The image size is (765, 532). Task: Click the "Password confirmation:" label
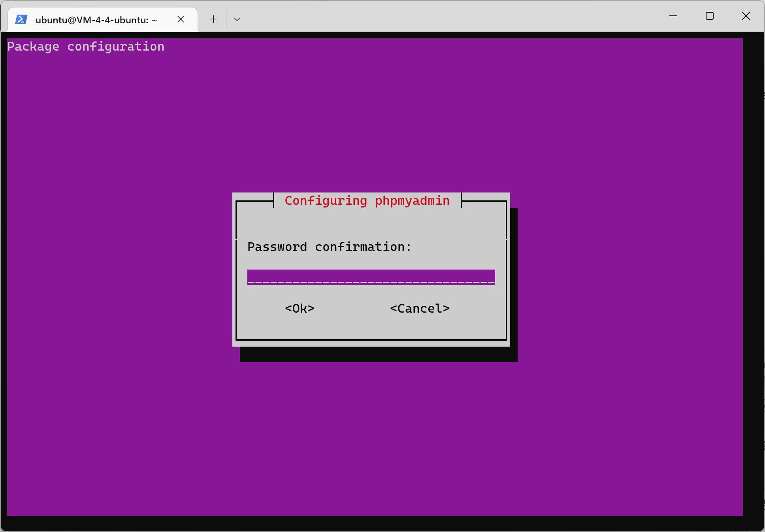coord(330,247)
